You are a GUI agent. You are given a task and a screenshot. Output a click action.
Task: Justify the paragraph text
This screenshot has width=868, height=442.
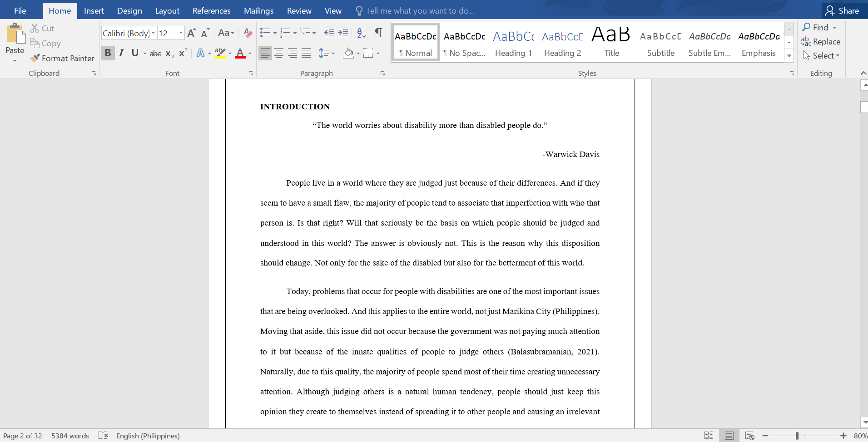(x=306, y=53)
